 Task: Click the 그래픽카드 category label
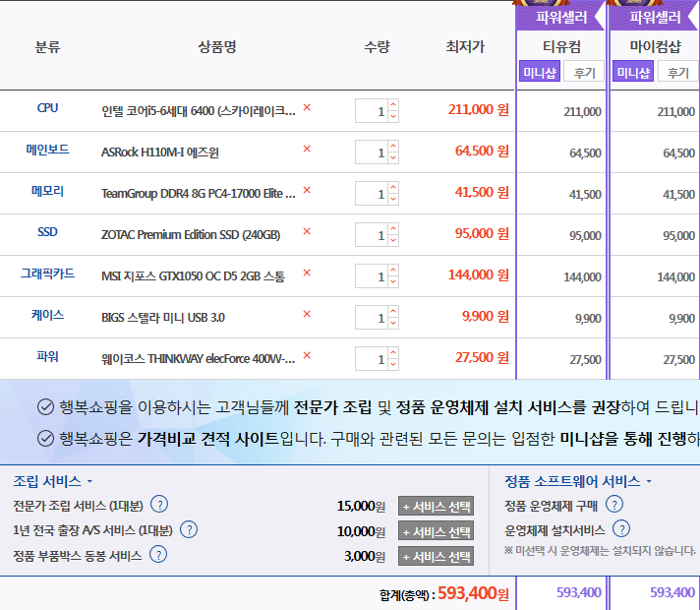[47, 274]
